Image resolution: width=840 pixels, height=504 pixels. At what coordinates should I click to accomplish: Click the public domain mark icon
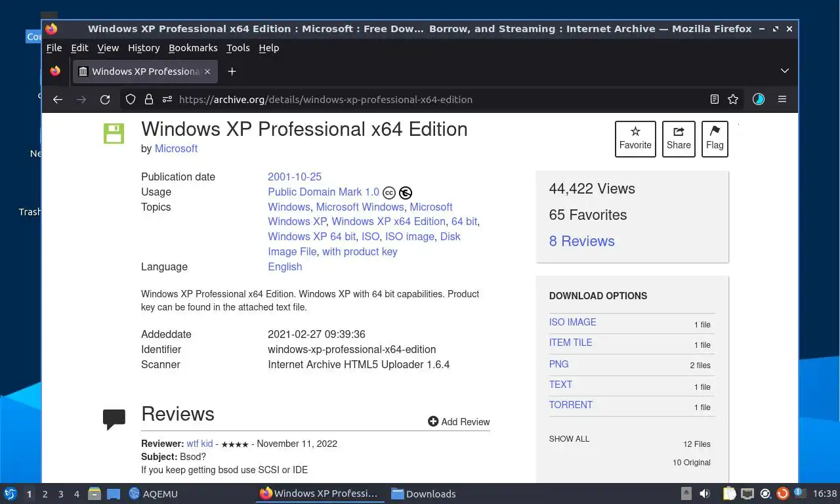click(x=406, y=193)
